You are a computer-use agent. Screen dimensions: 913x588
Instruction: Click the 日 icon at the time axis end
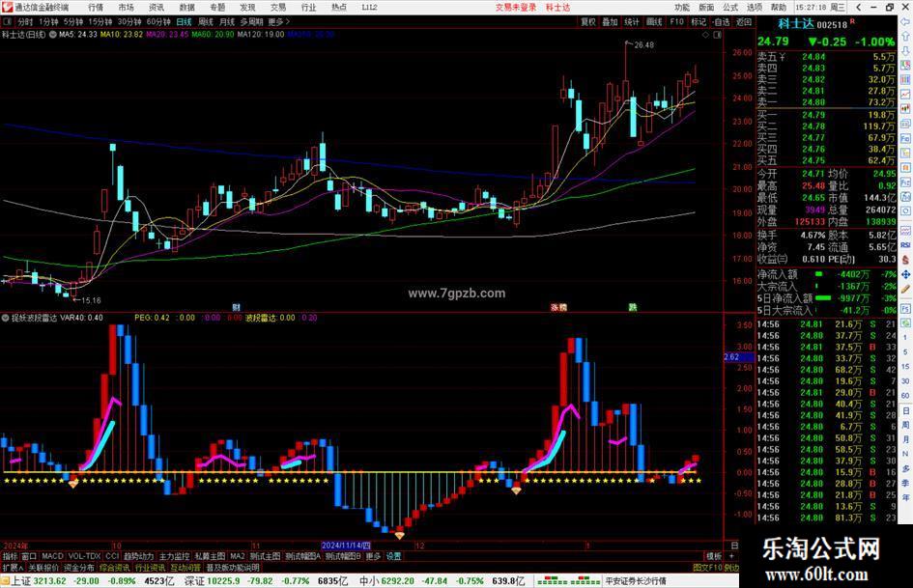[x=733, y=546]
